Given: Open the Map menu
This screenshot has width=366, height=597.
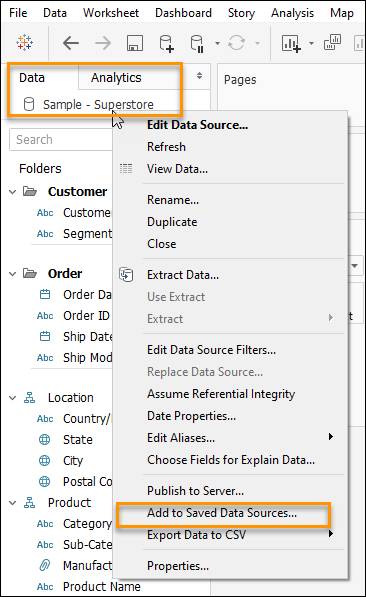Looking at the screenshot, I should [x=342, y=13].
